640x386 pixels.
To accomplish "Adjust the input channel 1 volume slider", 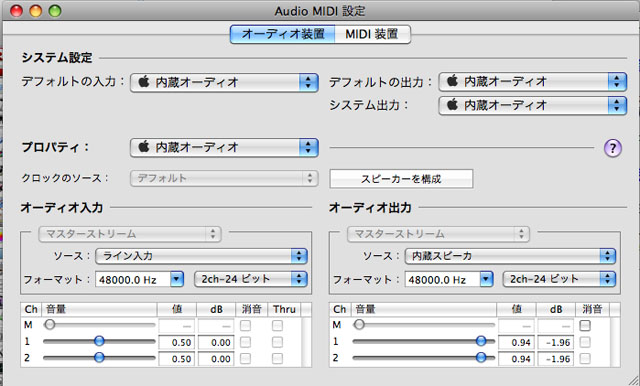I will [99, 342].
